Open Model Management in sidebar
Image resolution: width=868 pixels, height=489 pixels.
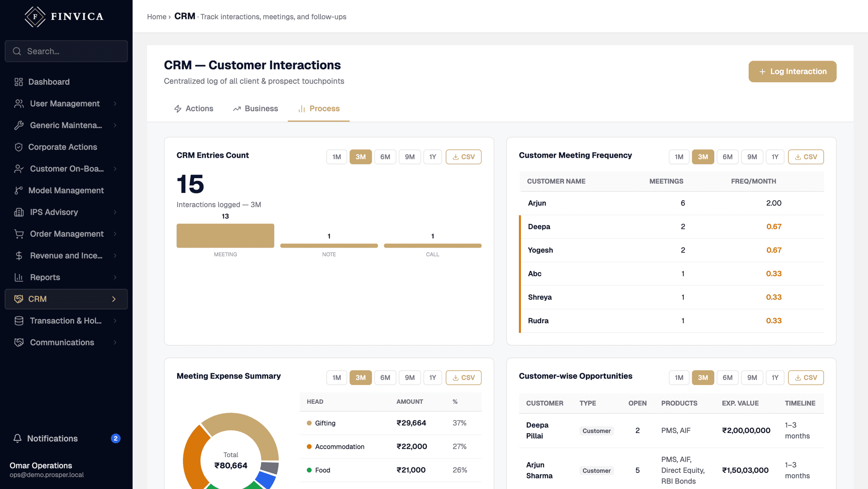(x=66, y=190)
